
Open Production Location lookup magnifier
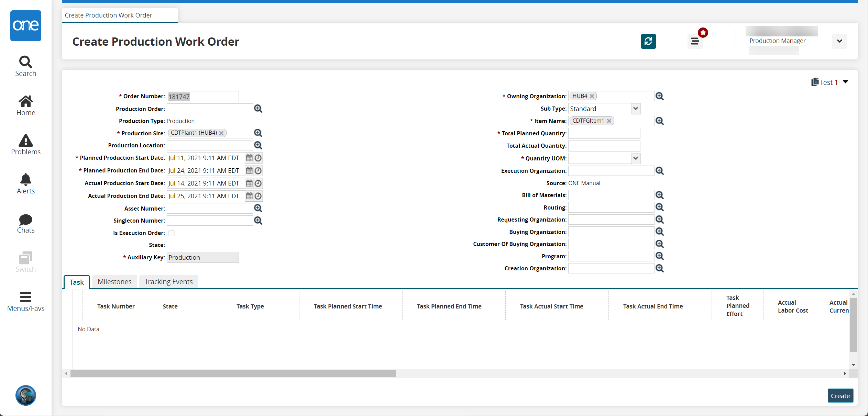(258, 145)
